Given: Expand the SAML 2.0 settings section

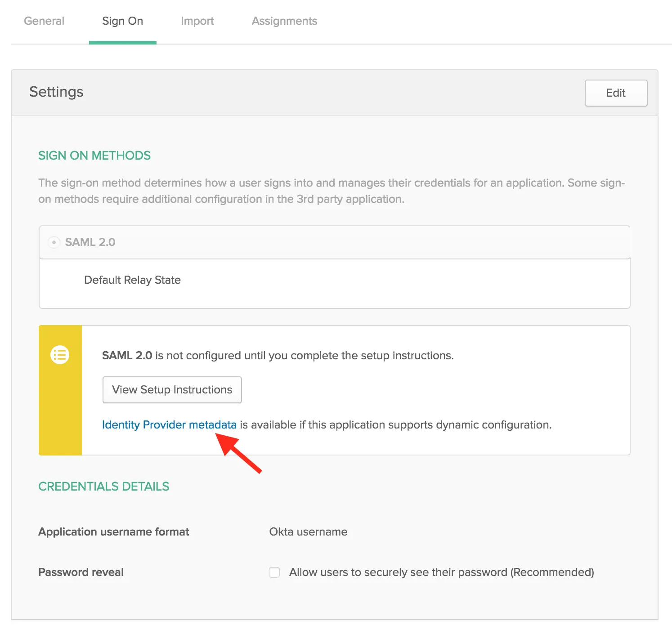Looking at the screenshot, I should (x=90, y=242).
